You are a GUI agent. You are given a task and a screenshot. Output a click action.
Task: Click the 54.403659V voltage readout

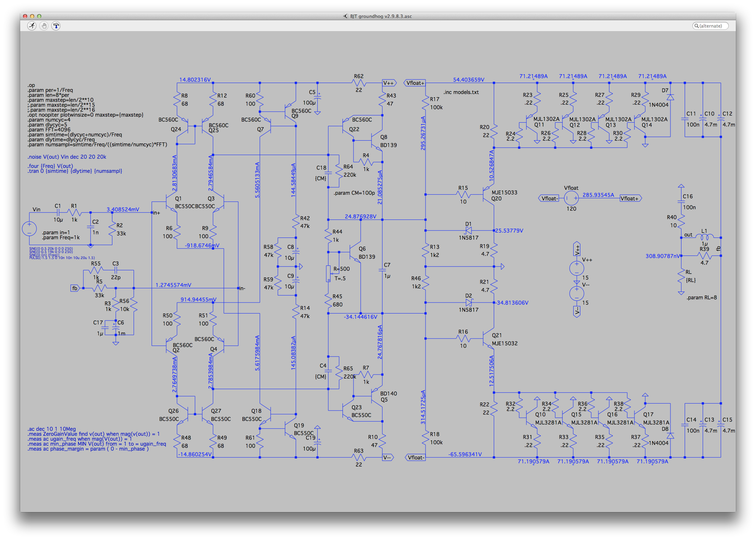469,80
